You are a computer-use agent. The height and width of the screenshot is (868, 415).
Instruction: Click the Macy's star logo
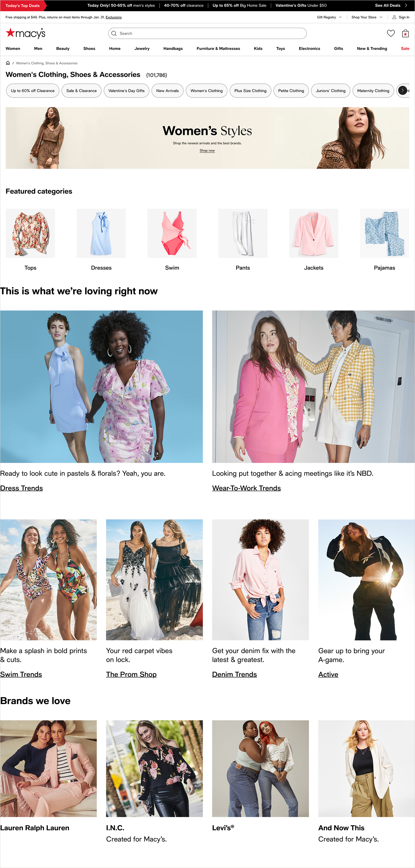point(25,33)
